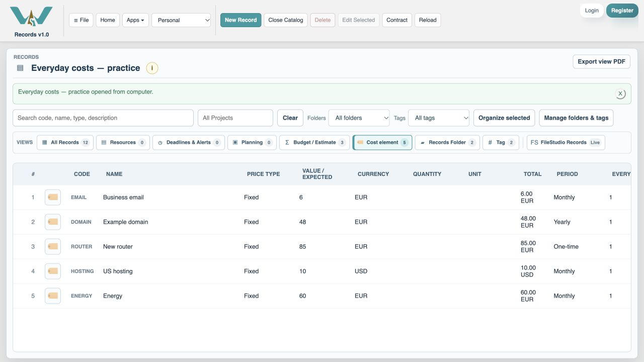Switch to the Resources view
The width and height of the screenshot is (644, 362).
(123, 143)
